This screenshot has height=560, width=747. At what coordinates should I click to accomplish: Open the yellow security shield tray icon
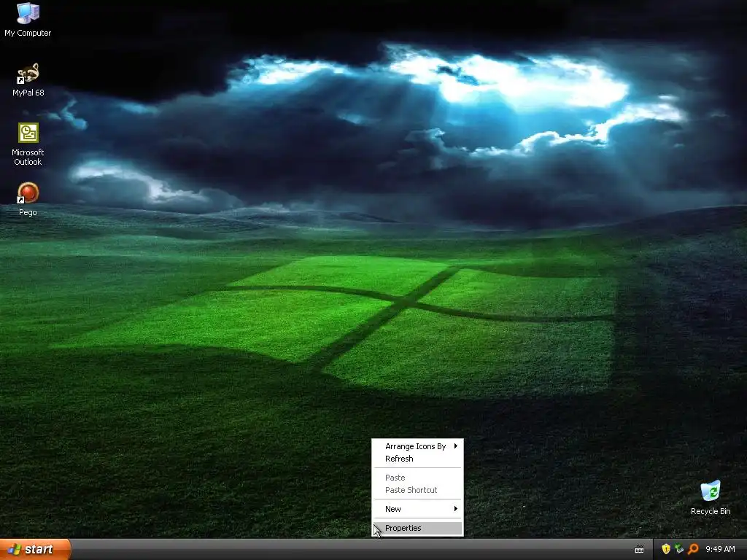[666, 549]
